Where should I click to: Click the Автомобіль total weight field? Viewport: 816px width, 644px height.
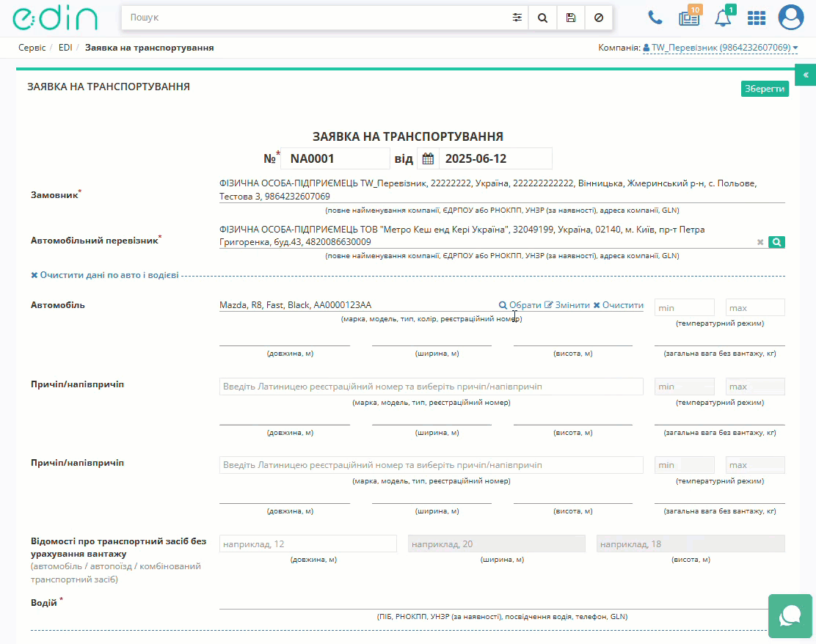point(720,339)
